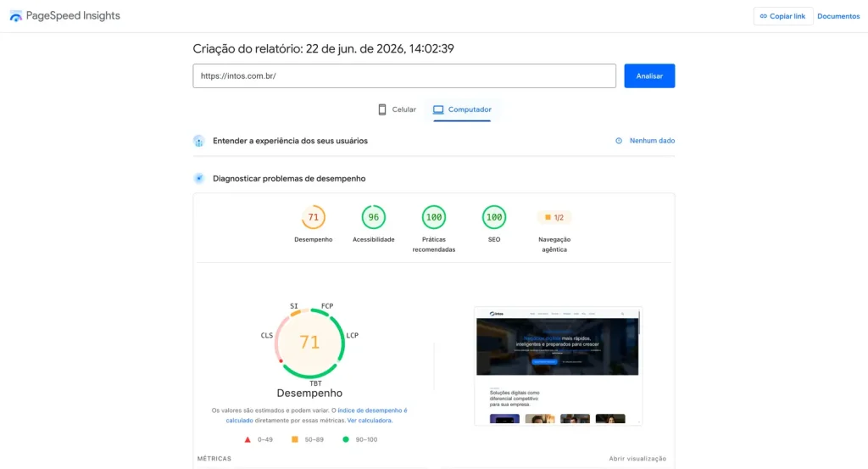
Task: Open the Ver calculadora link
Action: [370, 421]
